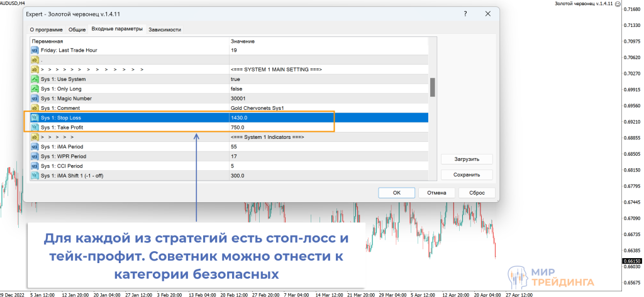
Task: Click the Отмена button
Action: click(x=436, y=193)
